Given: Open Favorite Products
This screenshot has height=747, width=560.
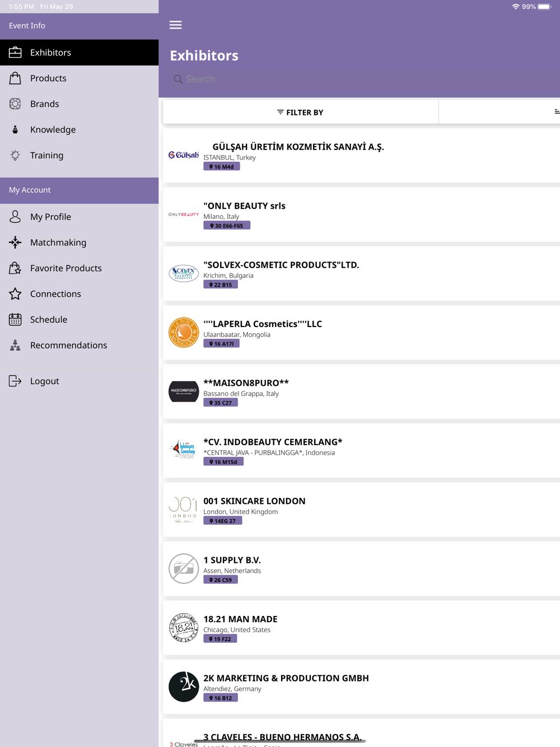Looking at the screenshot, I should pos(80,268).
